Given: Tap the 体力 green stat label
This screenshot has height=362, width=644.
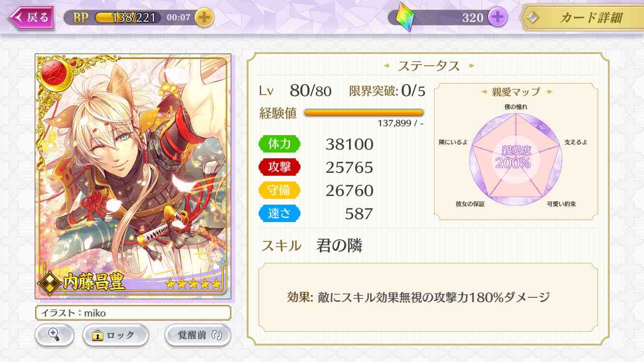Looking at the screenshot, I should click(x=279, y=144).
